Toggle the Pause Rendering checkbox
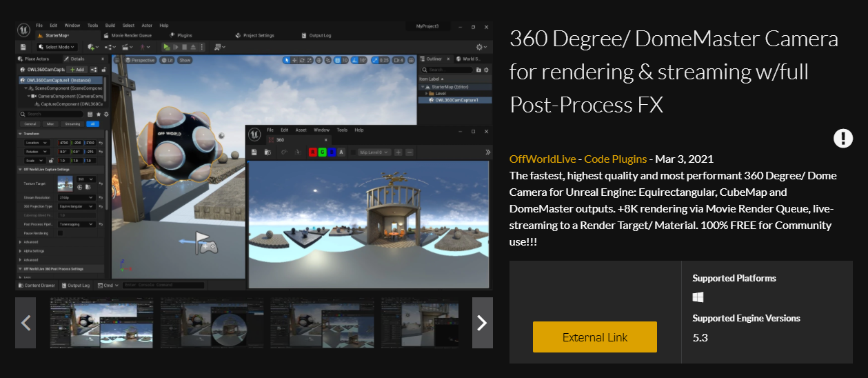 [x=61, y=233]
